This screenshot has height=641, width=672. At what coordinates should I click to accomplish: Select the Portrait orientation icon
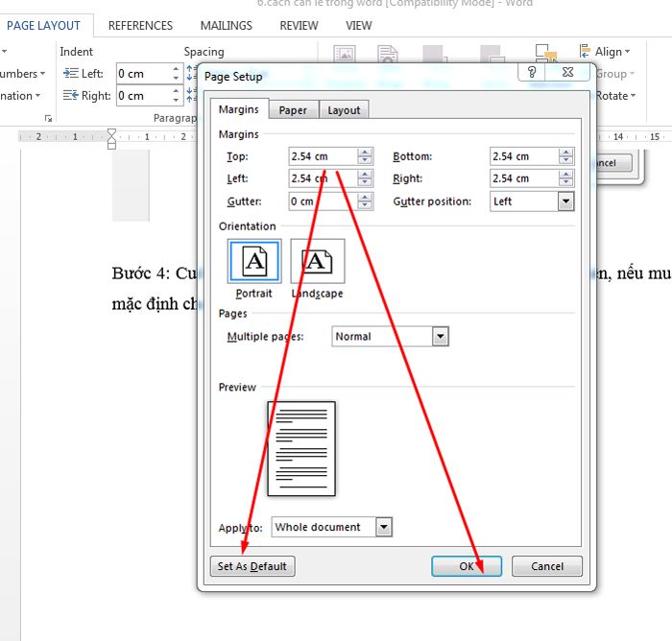tap(254, 262)
